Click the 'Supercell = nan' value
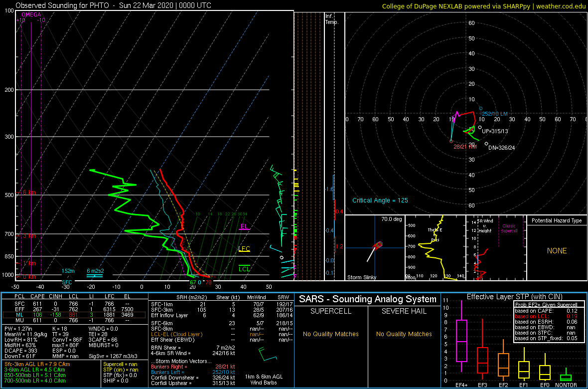Viewport: 588px width, 389px height. coord(121,364)
